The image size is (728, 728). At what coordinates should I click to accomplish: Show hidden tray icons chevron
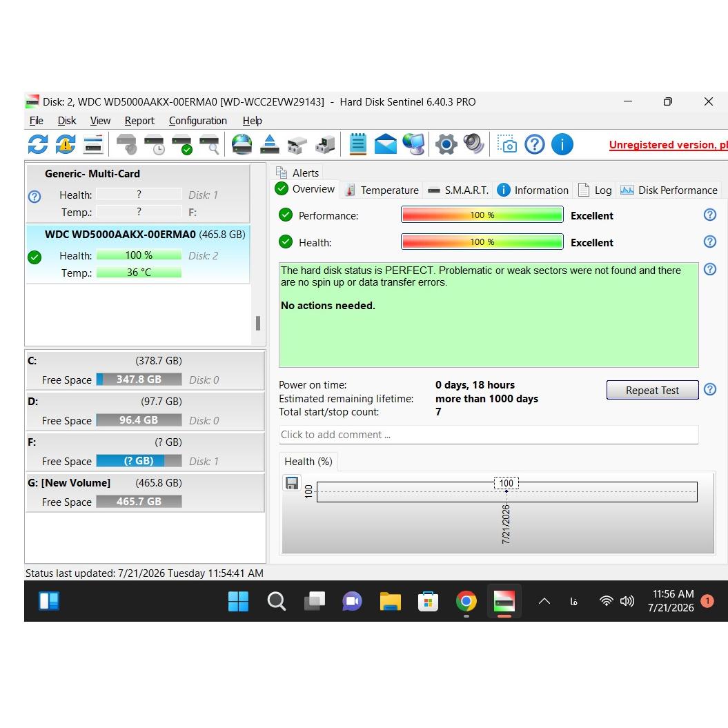(x=544, y=601)
